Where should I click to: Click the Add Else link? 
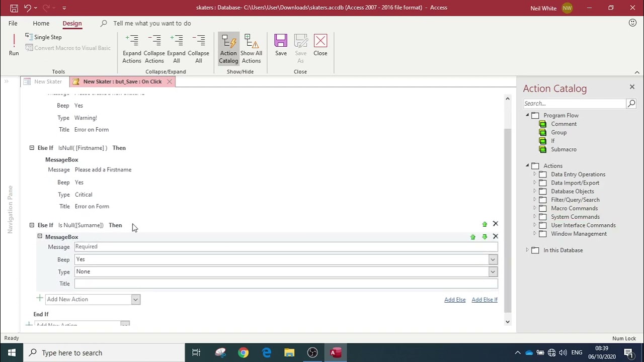(x=455, y=300)
